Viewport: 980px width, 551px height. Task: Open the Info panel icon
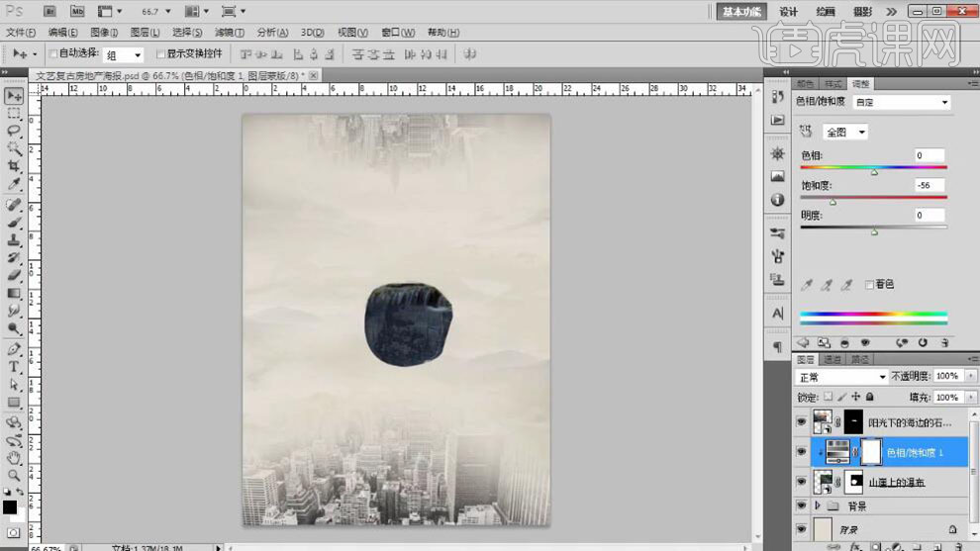(x=777, y=200)
